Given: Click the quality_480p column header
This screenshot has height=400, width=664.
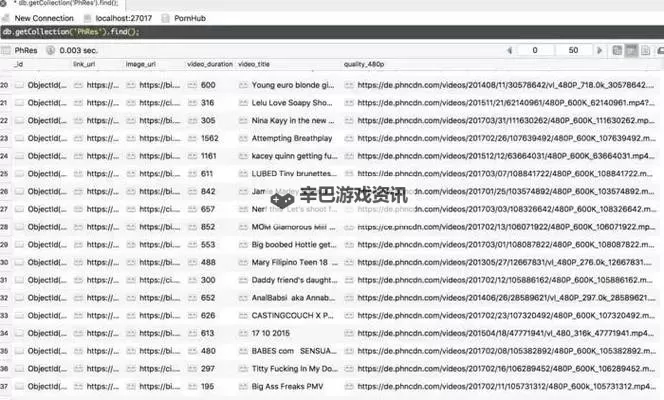Looking at the screenshot, I should point(364,64).
